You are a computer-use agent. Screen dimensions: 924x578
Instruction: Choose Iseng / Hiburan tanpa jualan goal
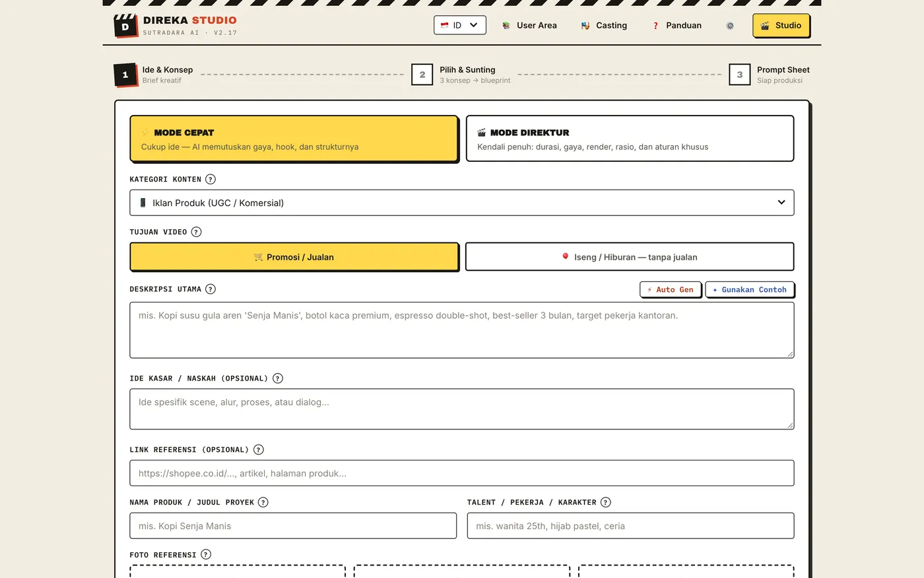[x=630, y=257]
